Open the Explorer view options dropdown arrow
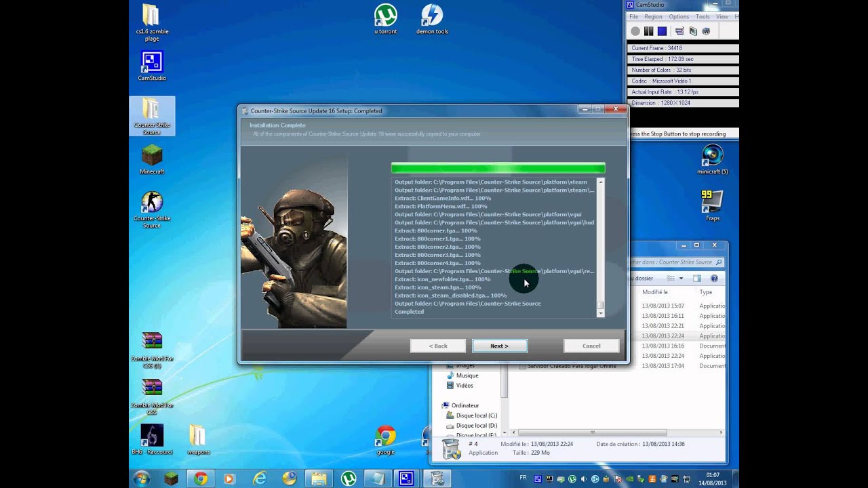The image size is (868, 488). (x=681, y=278)
